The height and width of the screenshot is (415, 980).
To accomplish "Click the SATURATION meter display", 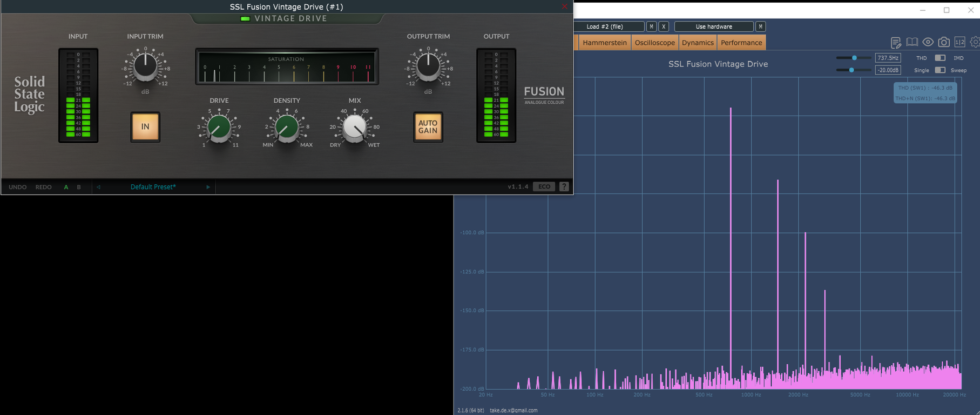I will tap(287, 66).
